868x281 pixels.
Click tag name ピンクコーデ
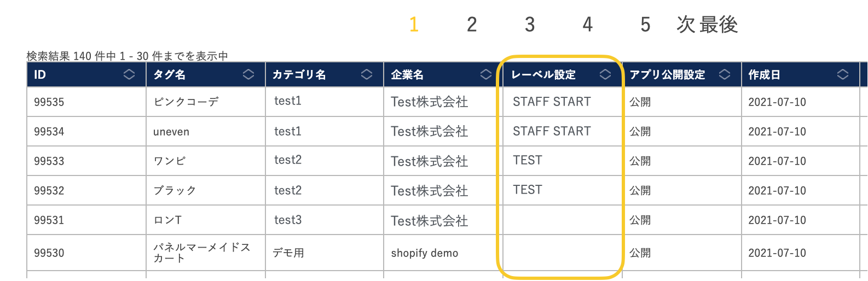pos(186,102)
